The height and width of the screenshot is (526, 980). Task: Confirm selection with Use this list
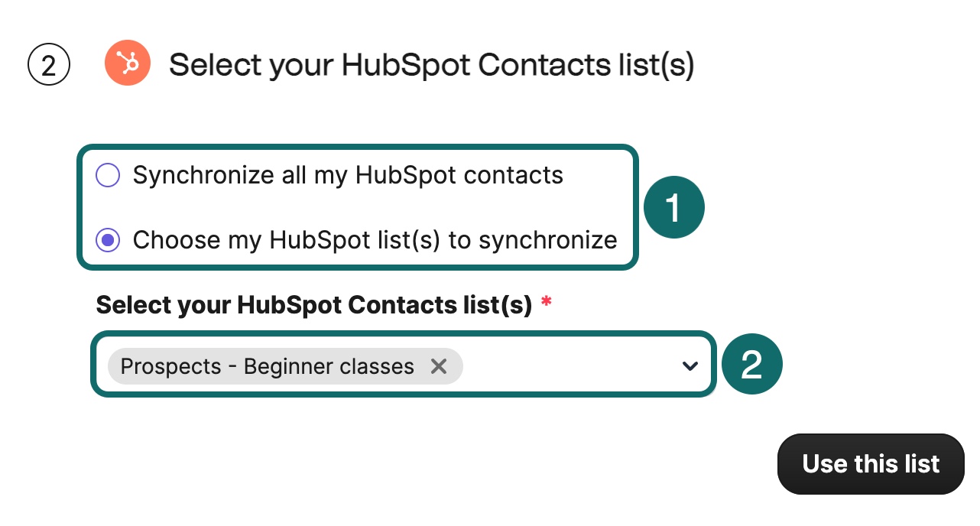tap(870, 464)
